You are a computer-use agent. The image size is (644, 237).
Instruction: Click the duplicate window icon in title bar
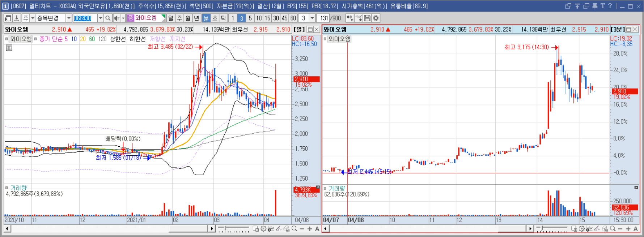coord(586,6)
